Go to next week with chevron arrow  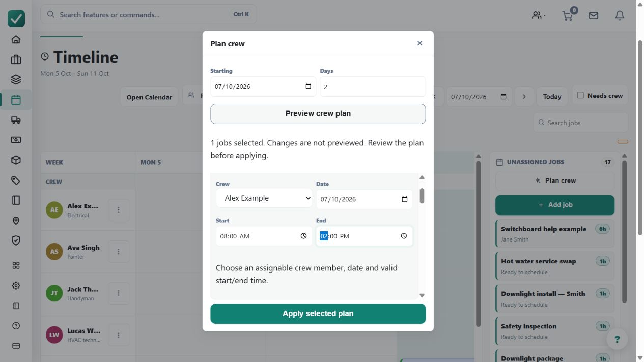(524, 97)
